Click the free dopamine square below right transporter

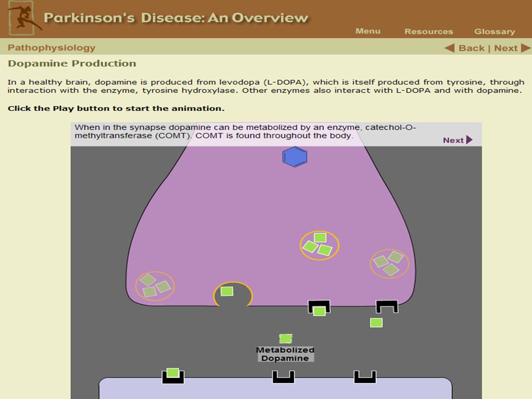376,323
